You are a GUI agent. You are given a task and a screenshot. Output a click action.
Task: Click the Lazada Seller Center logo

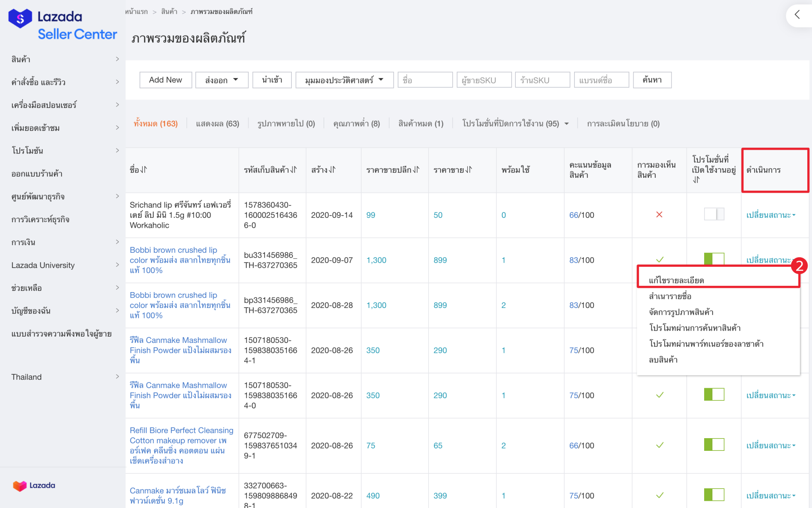click(x=62, y=24)
